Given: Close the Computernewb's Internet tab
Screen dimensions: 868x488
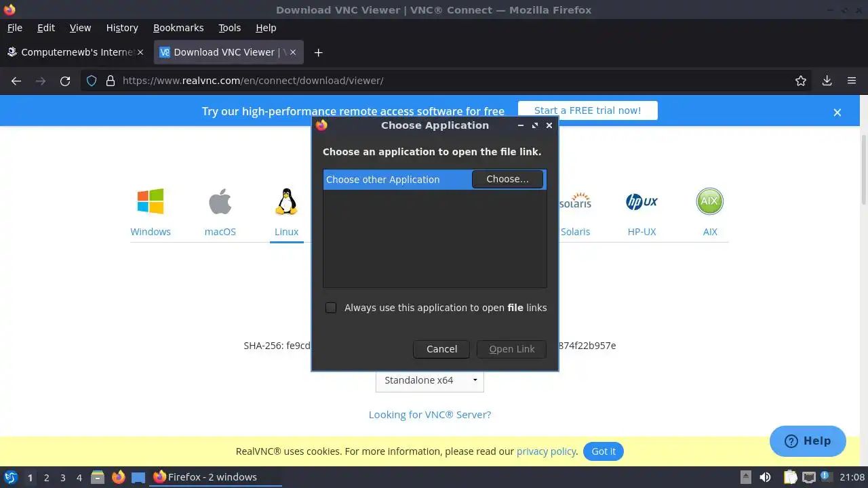Looking at the screenshot, I should tap(141, 52).
